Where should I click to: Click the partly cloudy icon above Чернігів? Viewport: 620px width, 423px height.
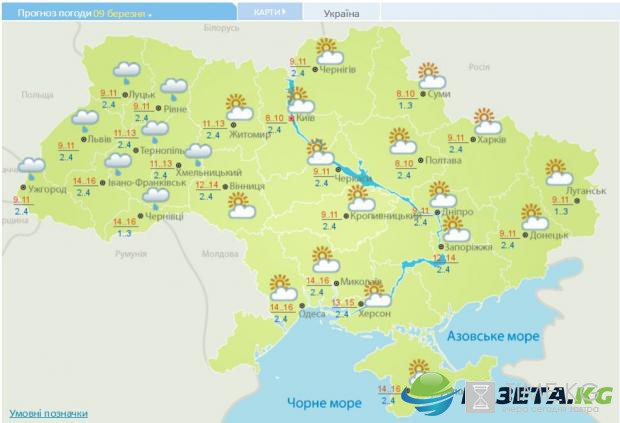327,51
